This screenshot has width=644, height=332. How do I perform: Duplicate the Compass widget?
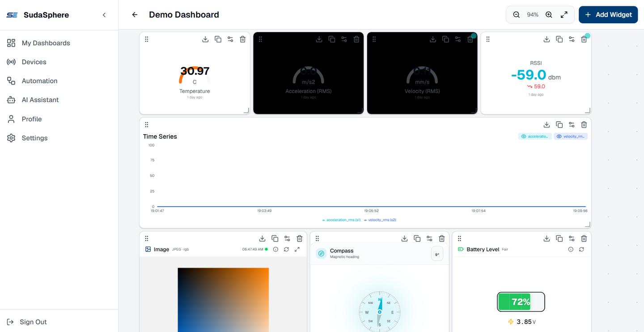tap(417, 238)
